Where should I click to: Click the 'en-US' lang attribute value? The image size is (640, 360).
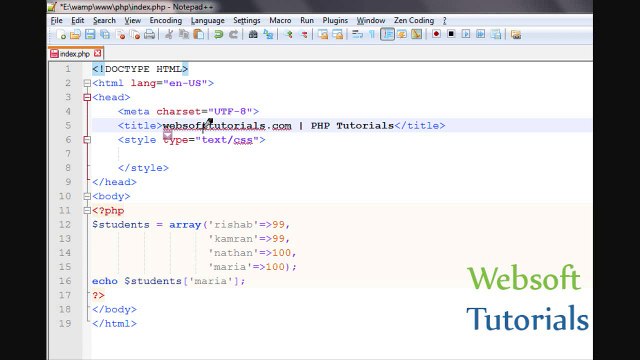click(x=185, y=83)
